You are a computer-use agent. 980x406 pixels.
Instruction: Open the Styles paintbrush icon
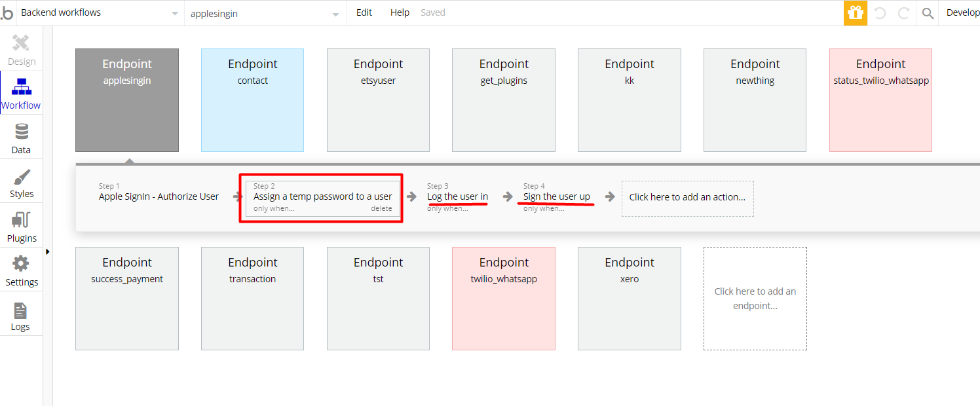pyautogui.click(x=21, y=176)
